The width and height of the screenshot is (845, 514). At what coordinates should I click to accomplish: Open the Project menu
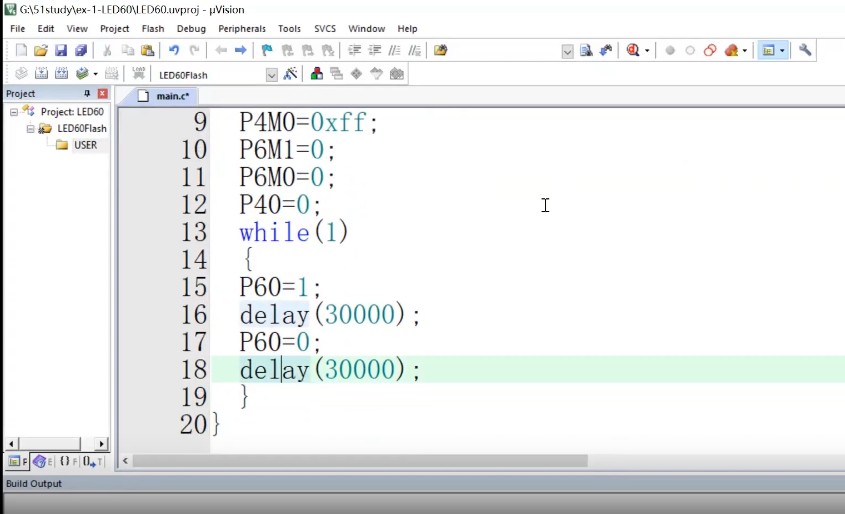(x=114, y=29)
